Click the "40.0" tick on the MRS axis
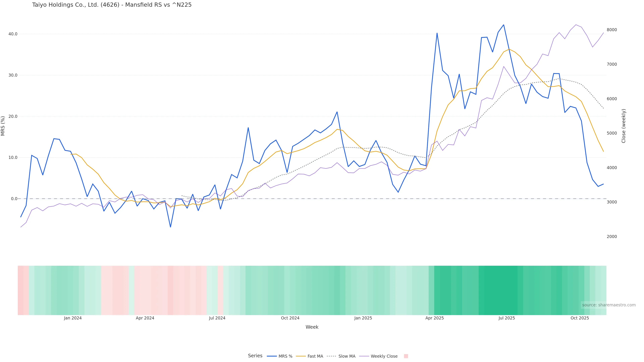 click(13, 34)
